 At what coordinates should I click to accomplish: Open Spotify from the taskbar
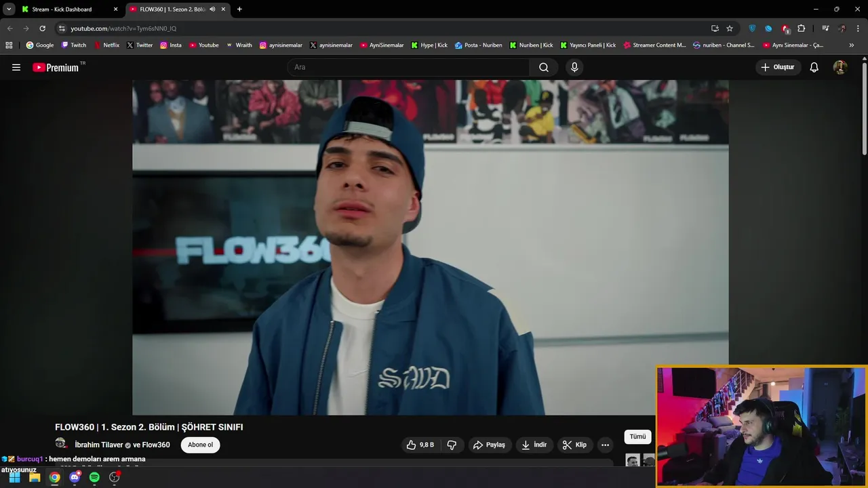[x=94, y=477]
